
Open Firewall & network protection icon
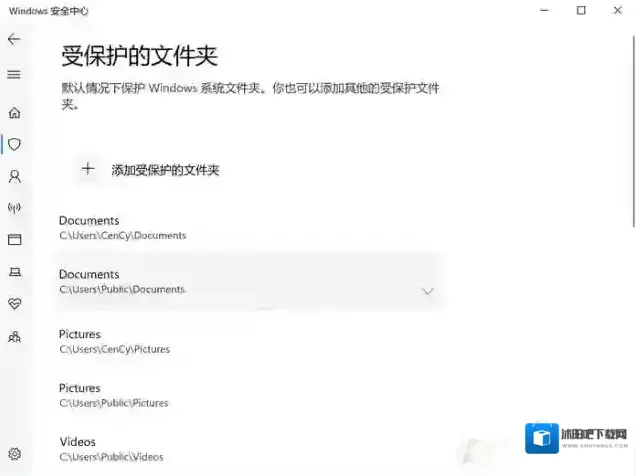pyautogui.click(x=15, y=208)
